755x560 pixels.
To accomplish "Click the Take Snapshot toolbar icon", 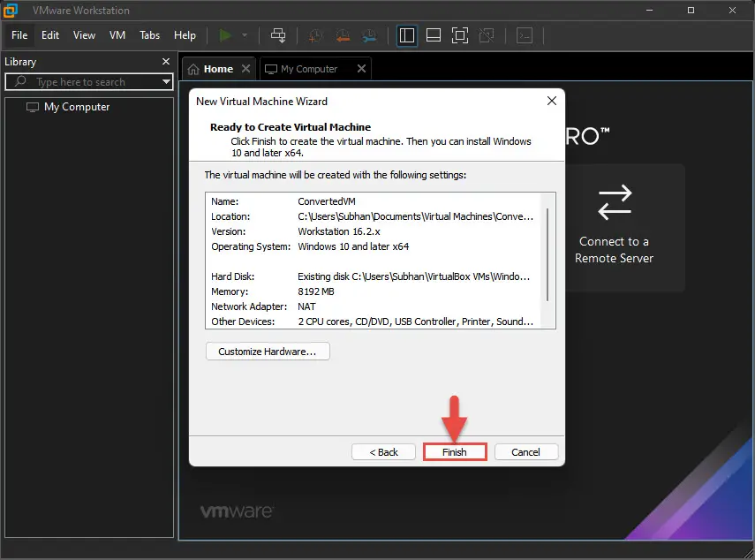I will [x=315, y=35].
